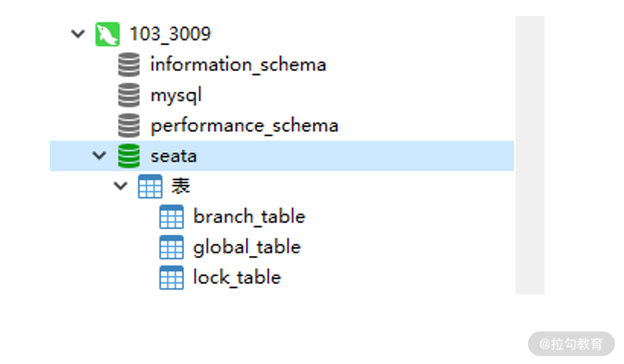This screenshot has height=364, width=624.
Task: Click the information_schema database cylinder icon
Action: point(129,65)
